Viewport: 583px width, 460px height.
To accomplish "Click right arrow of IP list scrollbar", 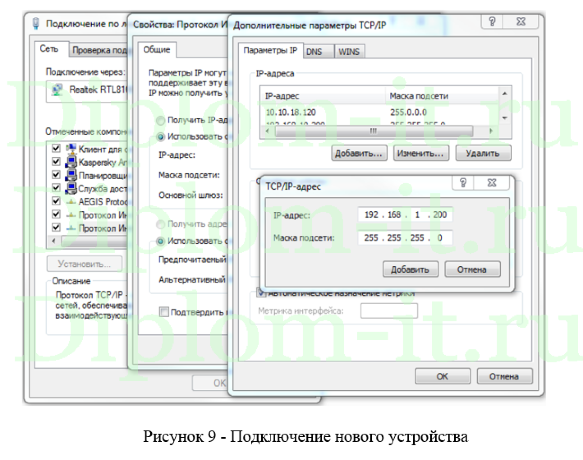I will (492, 131).
